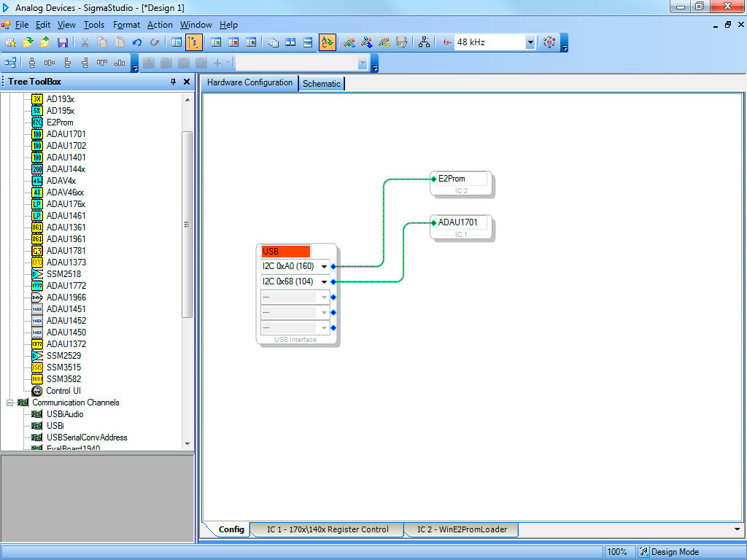Click the network hierarchy icon beside the sample rate
The image size is (747, 560).
(424, 42)
